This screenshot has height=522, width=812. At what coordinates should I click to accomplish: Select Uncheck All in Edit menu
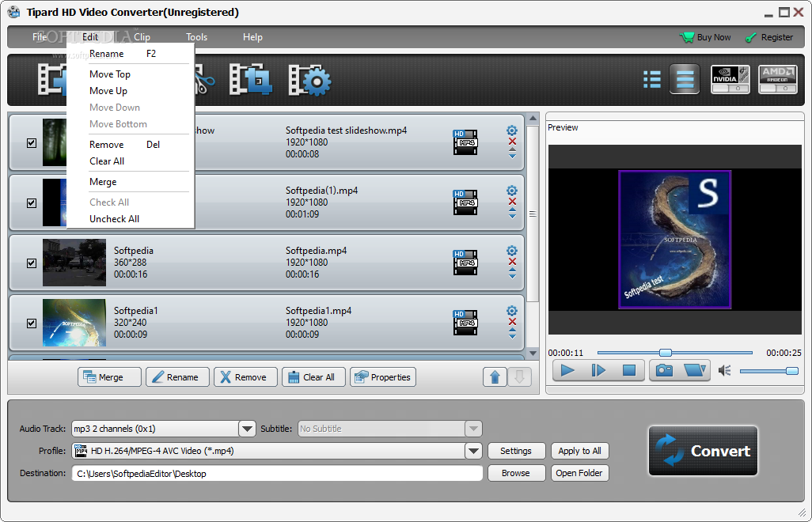(x=131, y=219)
